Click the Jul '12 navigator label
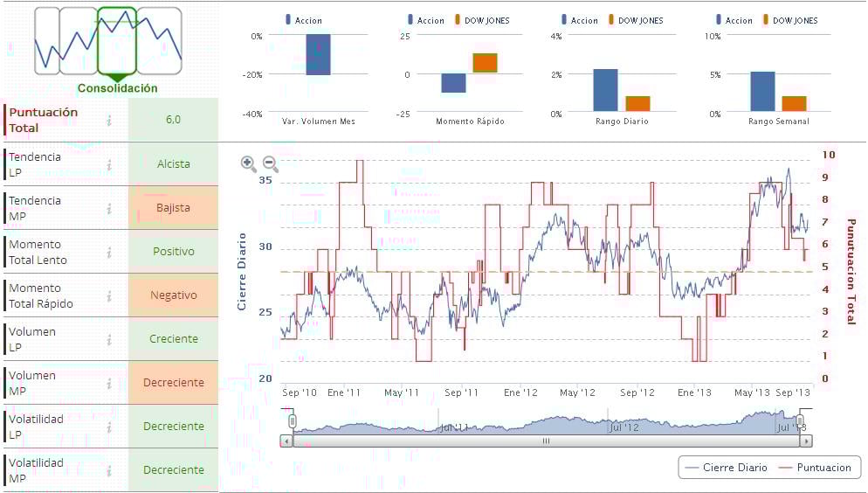This screenshot has height=493, width=868. 623,427
